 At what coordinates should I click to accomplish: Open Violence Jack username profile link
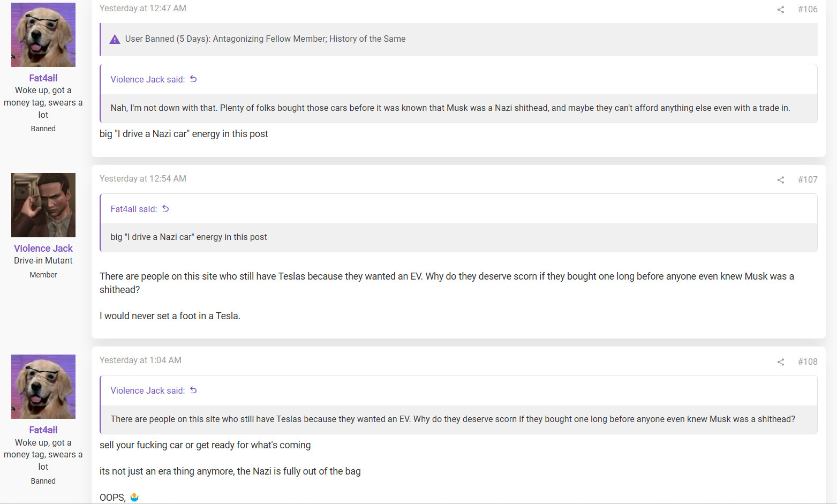(43, 249)
